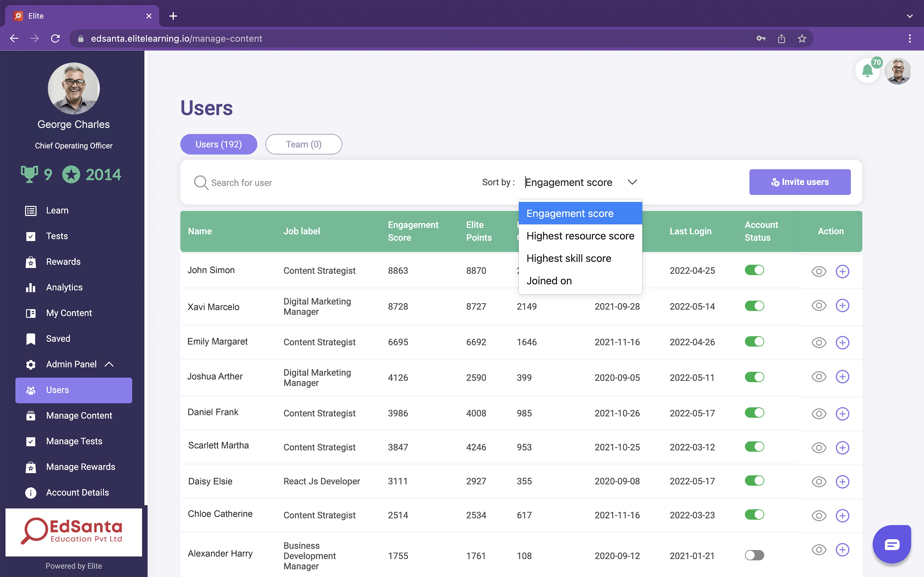This screenshot has width=924, height=577.
Task: Open the notifications bell
Action: 867,71
